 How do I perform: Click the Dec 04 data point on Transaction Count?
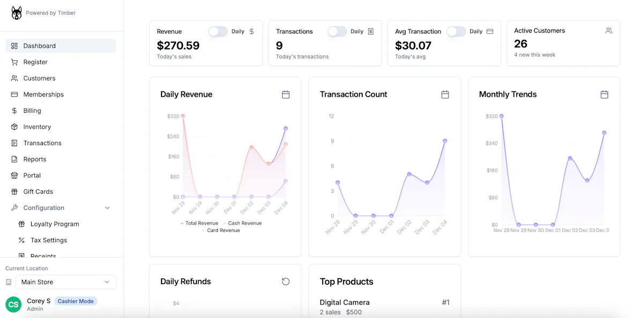tap(445, 141)
